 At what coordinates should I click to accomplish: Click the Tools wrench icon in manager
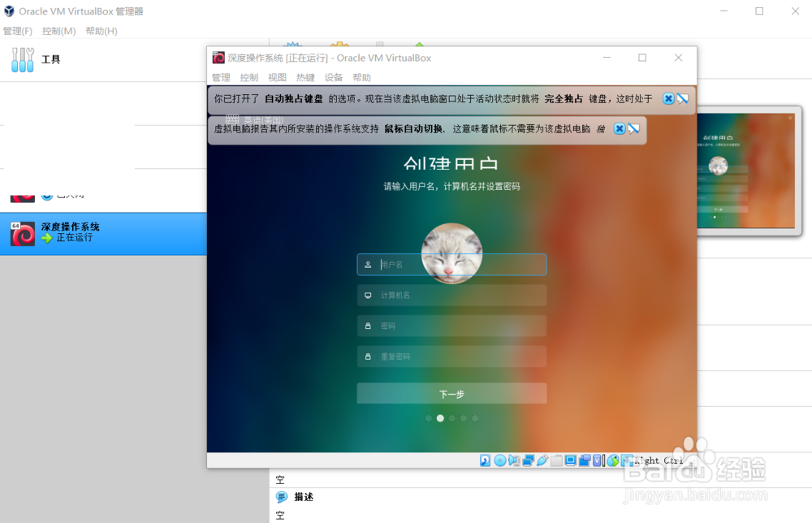point(23,59)
